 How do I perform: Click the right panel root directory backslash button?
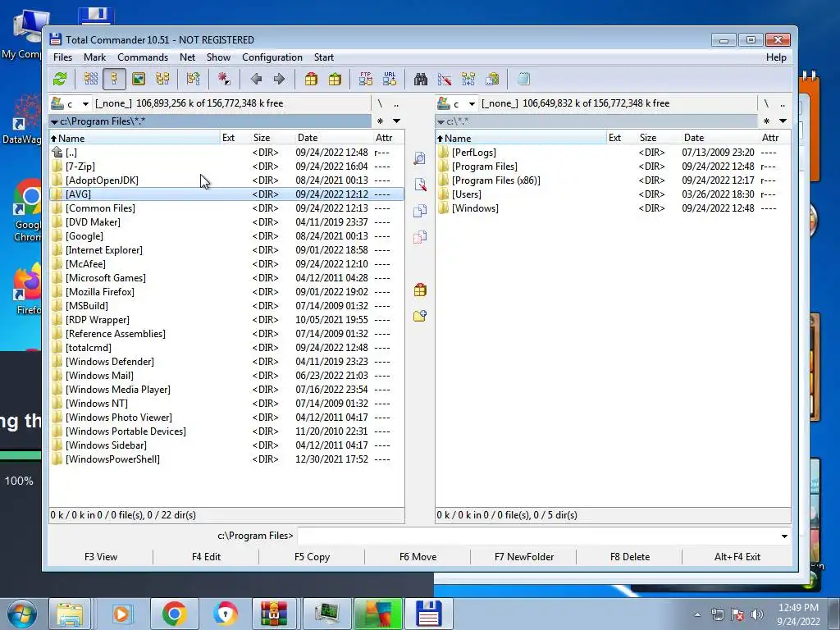coord(766,103)
